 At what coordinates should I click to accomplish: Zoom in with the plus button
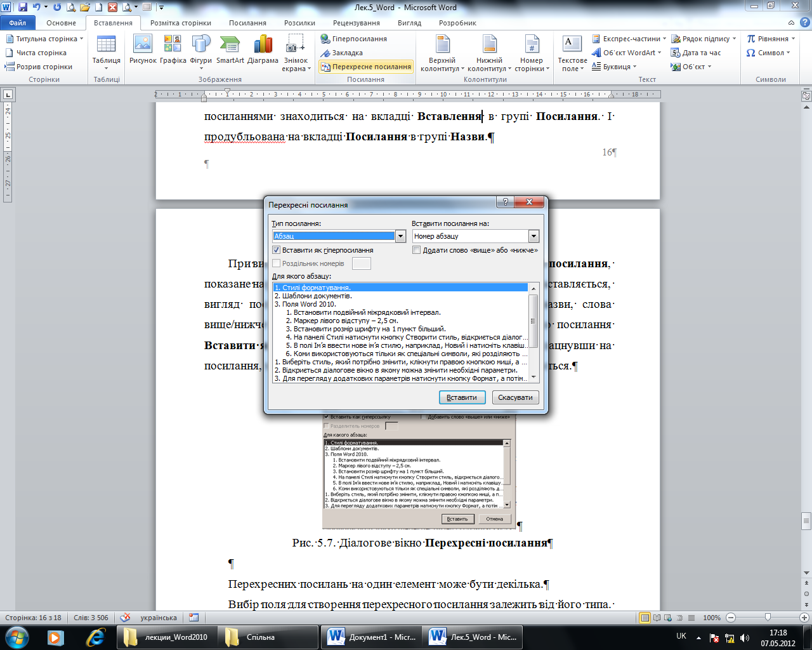point(805,618)
